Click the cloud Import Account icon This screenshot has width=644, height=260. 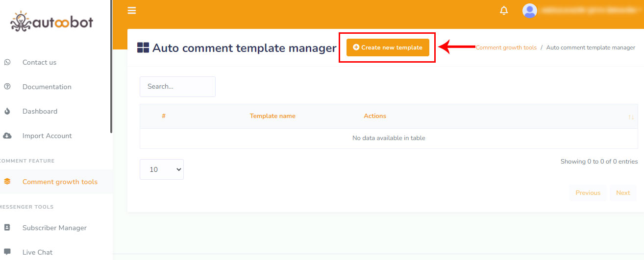pyautogui.click(x=7, y=136)
